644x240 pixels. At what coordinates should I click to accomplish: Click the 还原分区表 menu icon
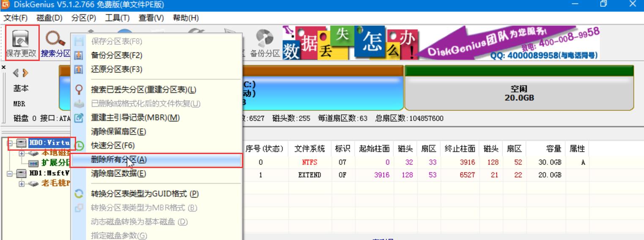79,69
